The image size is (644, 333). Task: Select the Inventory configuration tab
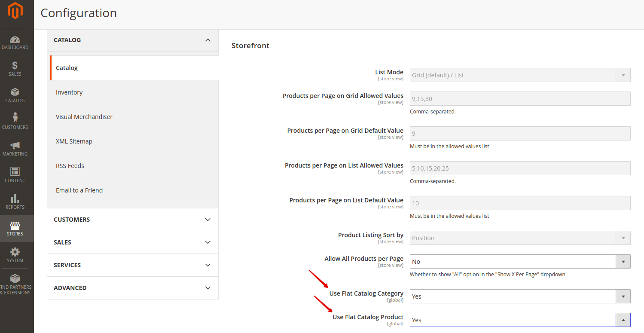69,92
